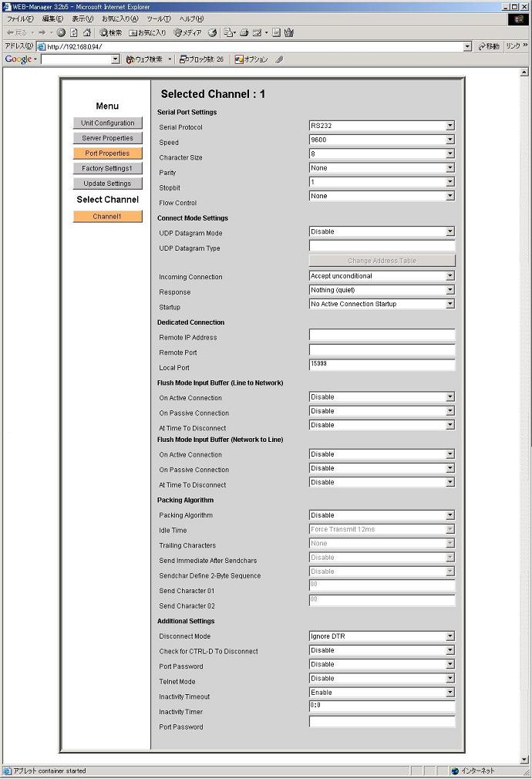The height and width of the screenshot is (779, 532).
Task: Open the Serial Protocol RS232 dropdown
Action: pyautogui.click(x=382, y=126)
